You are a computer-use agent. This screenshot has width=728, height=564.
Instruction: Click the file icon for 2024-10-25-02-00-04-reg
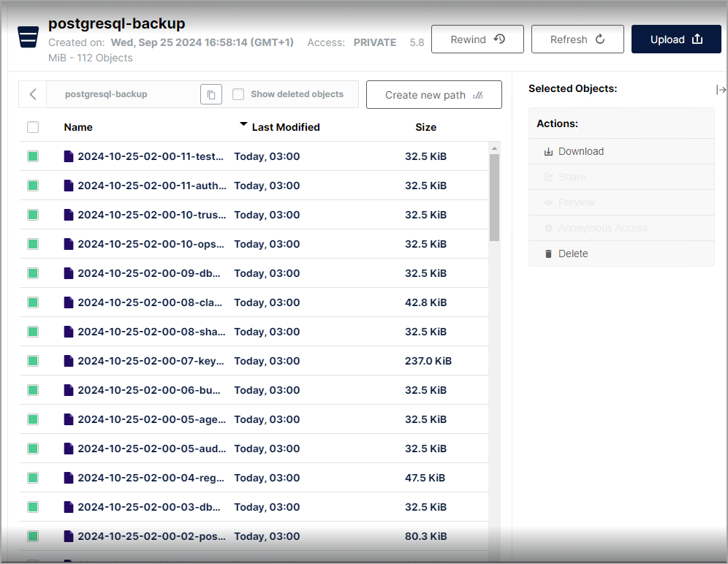69,478
